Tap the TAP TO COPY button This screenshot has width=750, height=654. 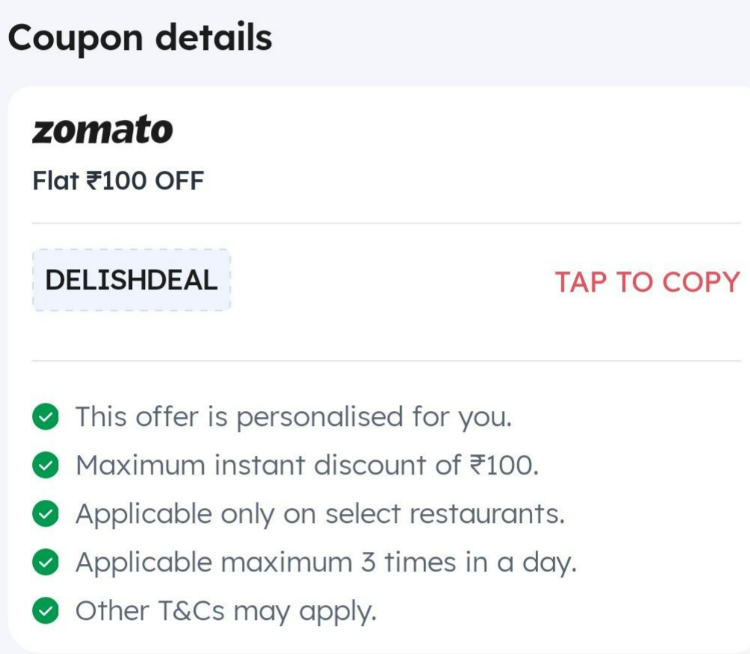tap(647, 281)
